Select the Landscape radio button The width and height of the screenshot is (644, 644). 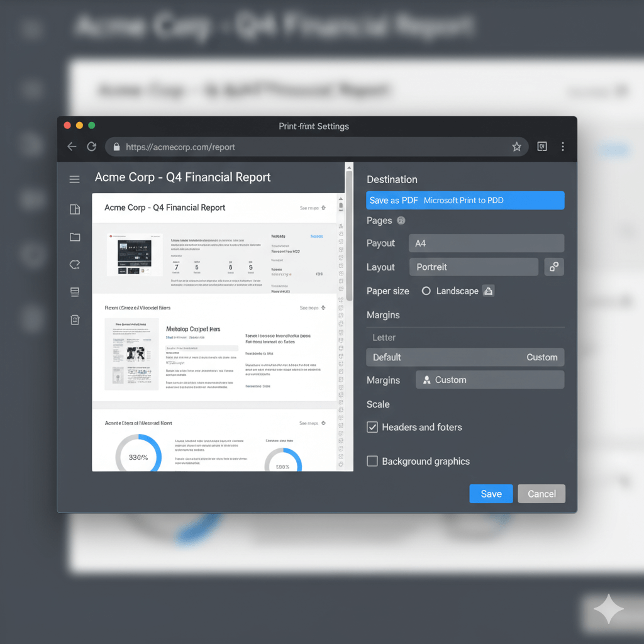coord(426,291)
